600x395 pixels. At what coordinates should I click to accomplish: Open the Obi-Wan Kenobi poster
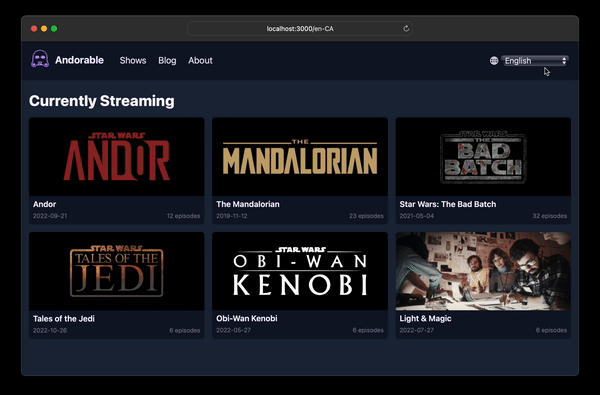click(x=300, y=271)
